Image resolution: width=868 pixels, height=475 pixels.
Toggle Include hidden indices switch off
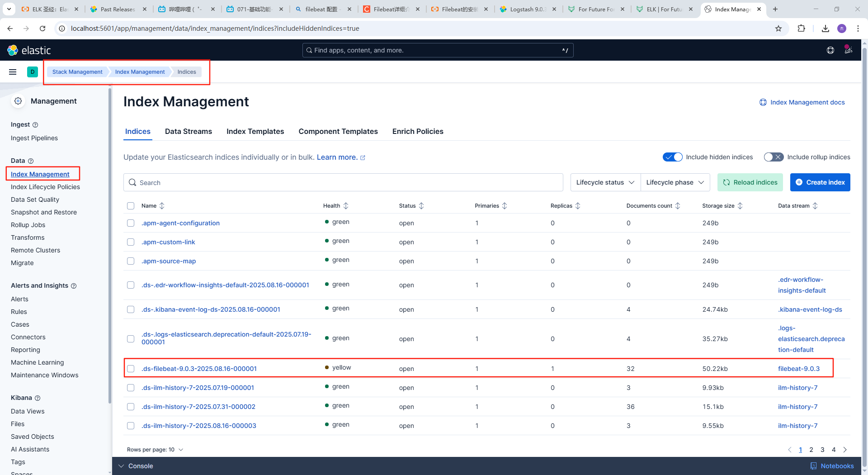pyautogui.click(x=672, y=157)
